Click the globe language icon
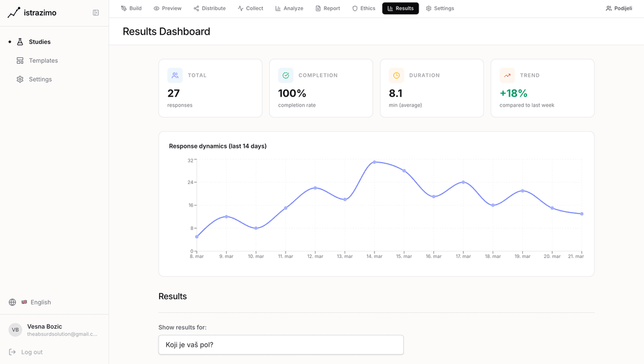The width and height of the screenshot is (644, 364). pyautogui.click(x=13, y=302)
